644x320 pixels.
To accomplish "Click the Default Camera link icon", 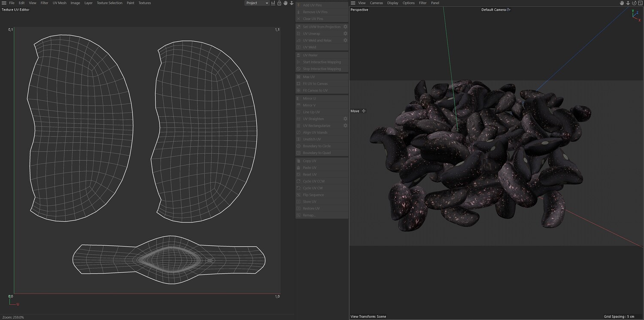I will [509, 9].
